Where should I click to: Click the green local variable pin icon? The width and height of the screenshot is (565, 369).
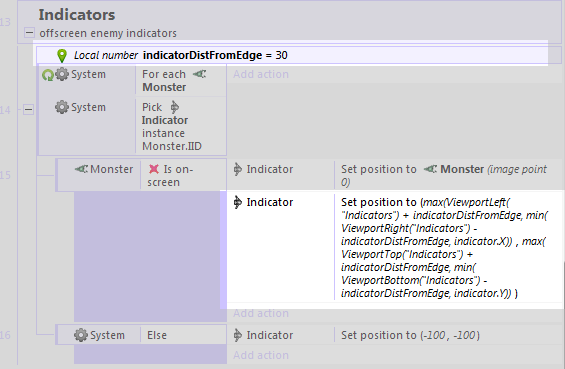[x=62, y=55]
